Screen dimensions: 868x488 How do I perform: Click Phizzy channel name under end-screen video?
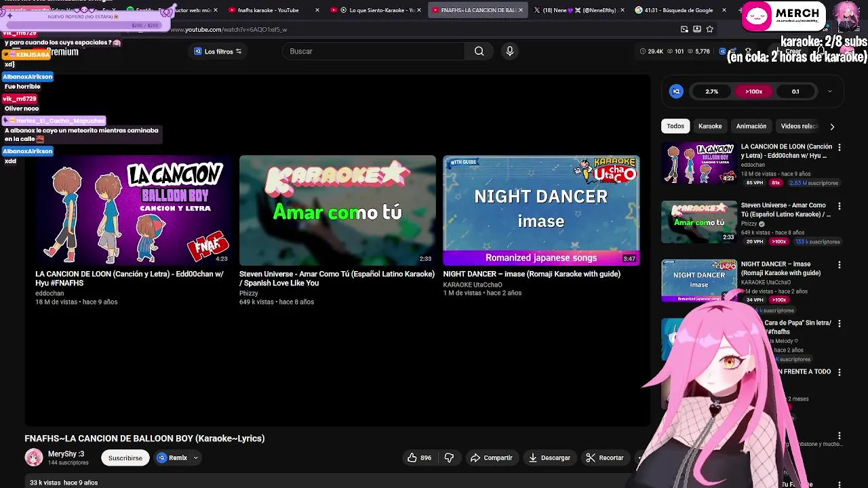tap(249, 293)
